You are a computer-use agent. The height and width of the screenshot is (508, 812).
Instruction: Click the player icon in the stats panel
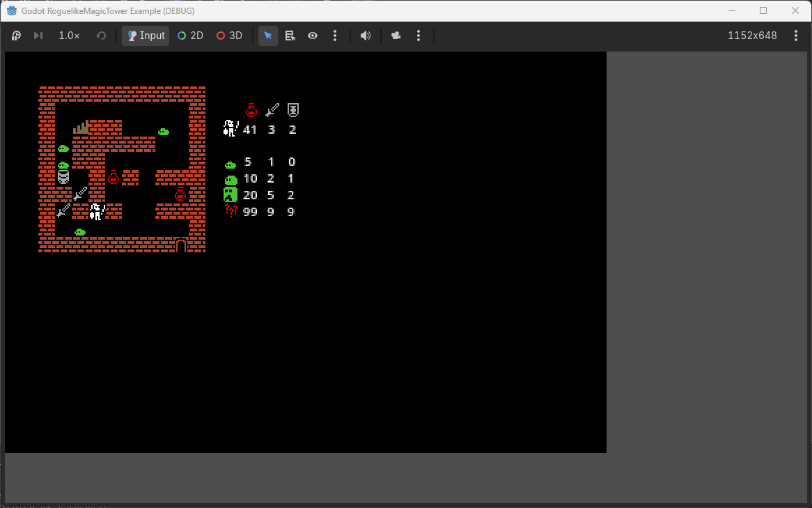point(231,128)
